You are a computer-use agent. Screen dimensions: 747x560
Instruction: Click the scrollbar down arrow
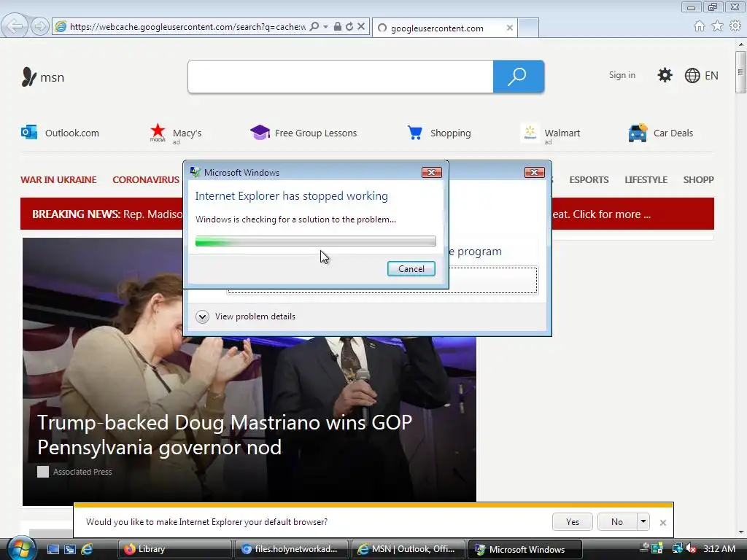pyautogui.click(x=741, y=532)
